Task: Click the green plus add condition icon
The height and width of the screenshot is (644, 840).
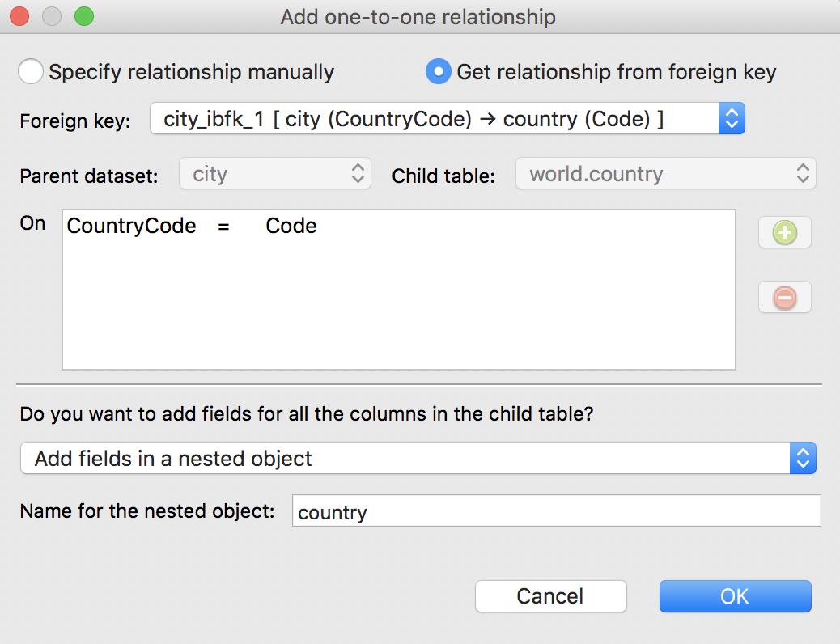Action: [x=785, y=232]
